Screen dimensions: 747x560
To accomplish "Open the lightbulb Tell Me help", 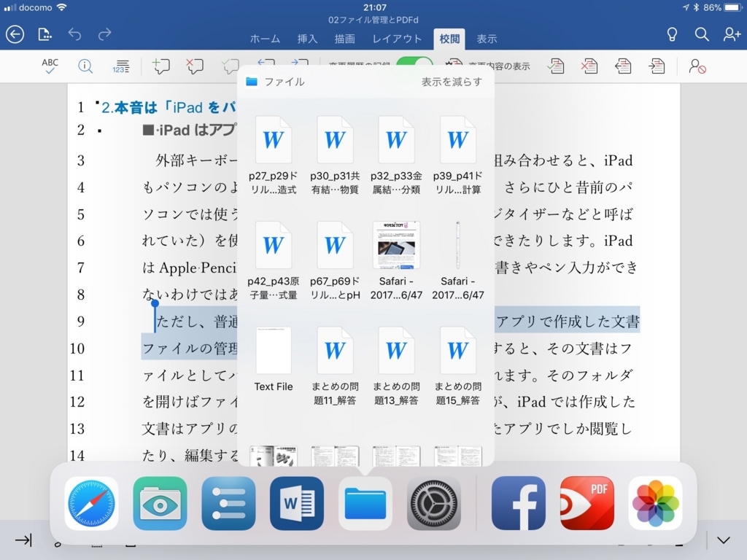I will (672, 34).
